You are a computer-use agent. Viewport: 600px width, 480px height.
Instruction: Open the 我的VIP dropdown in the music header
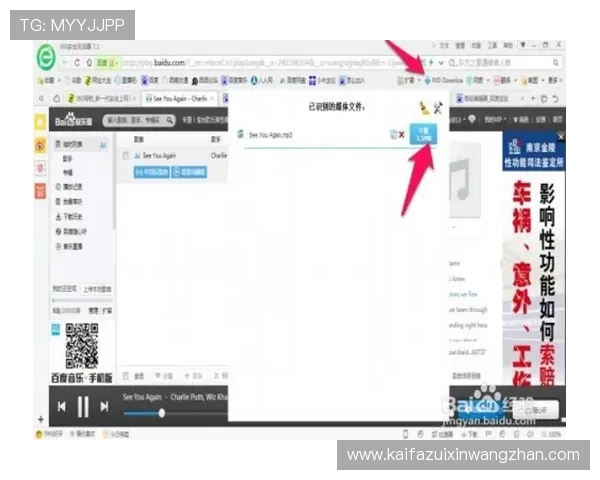click(x=496, y=120)
